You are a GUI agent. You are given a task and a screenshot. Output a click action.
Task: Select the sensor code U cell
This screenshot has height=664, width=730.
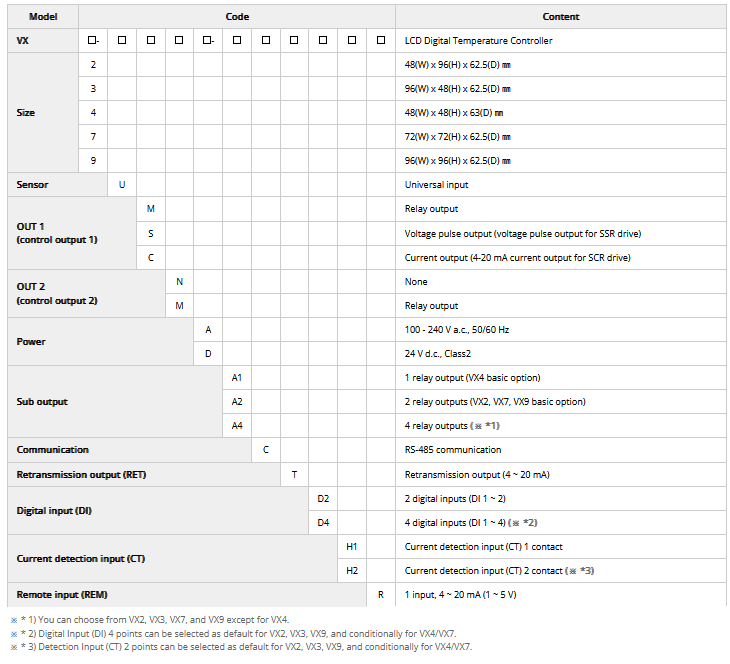122,185
